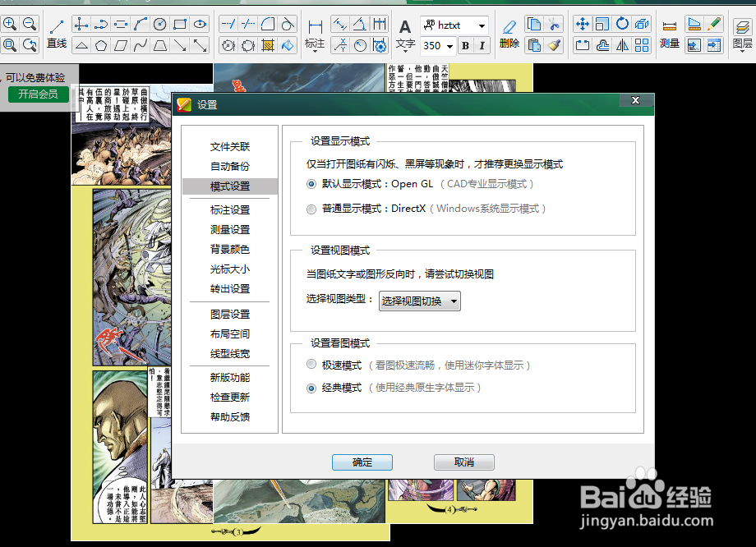The image size is (756, 547).
Task: Open the 标注设置 settings page
Action: [x=230, y=210]
